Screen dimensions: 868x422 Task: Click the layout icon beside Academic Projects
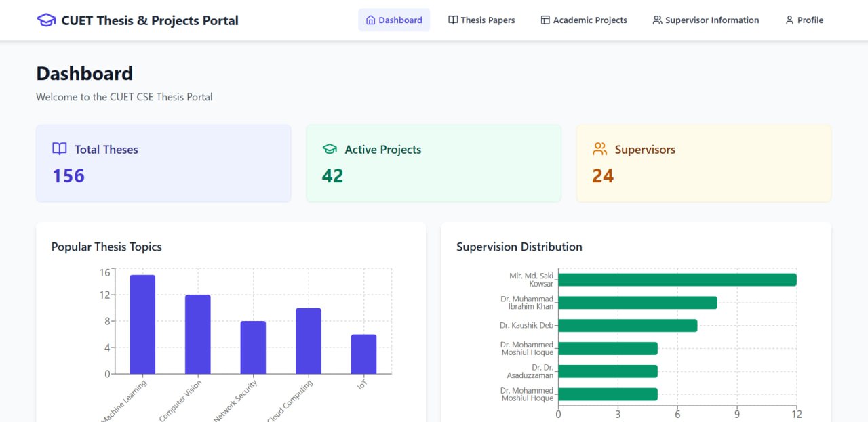coord(545,20)
